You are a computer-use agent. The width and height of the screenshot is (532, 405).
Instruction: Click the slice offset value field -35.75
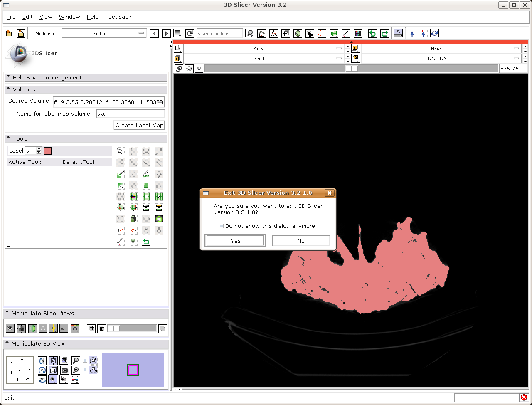pos(514,69)
